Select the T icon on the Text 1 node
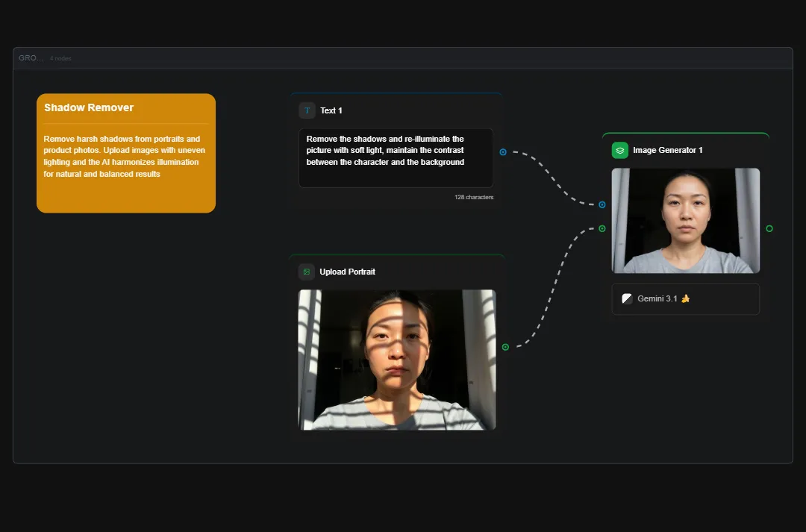Viewport: 806px width, 532px height. click(307, 110)
